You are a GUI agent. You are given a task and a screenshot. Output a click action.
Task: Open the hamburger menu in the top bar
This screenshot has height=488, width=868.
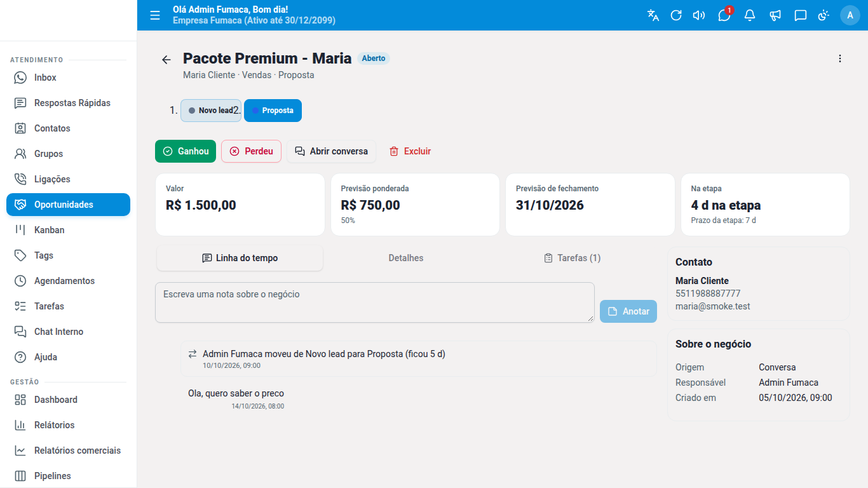point(155,15)
